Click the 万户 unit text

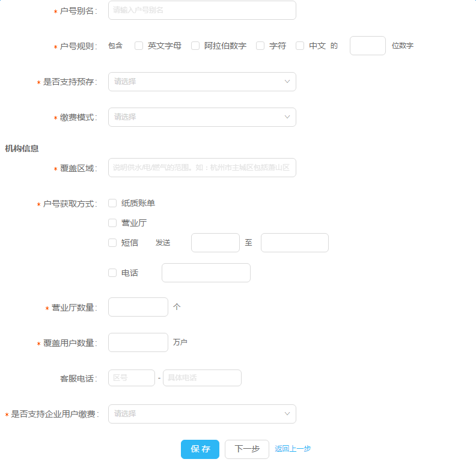click(x=180, y=342)
